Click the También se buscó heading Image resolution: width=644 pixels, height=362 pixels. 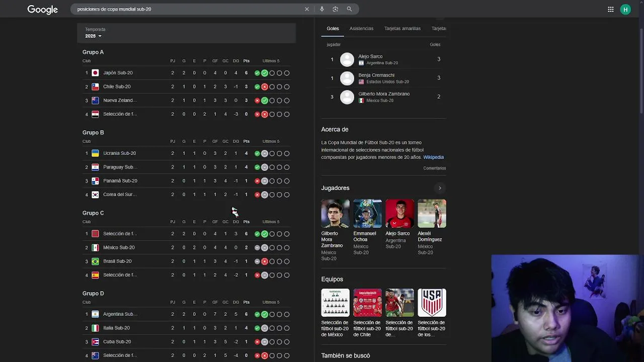(x=346, y=356)
